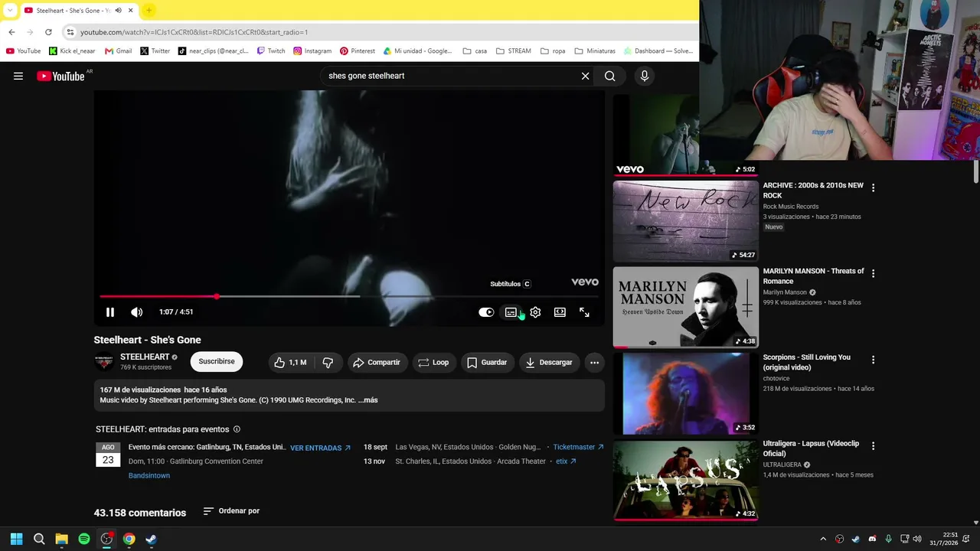View site information in address bar
Image resolution: width=980 pixels, height=551 pixels.
pyautogui.click(x=70, y=32)
